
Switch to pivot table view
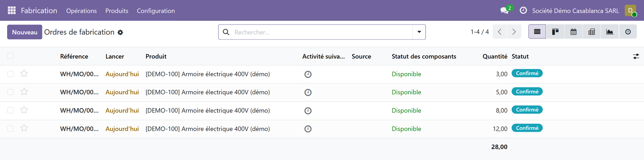pos(592,32)
